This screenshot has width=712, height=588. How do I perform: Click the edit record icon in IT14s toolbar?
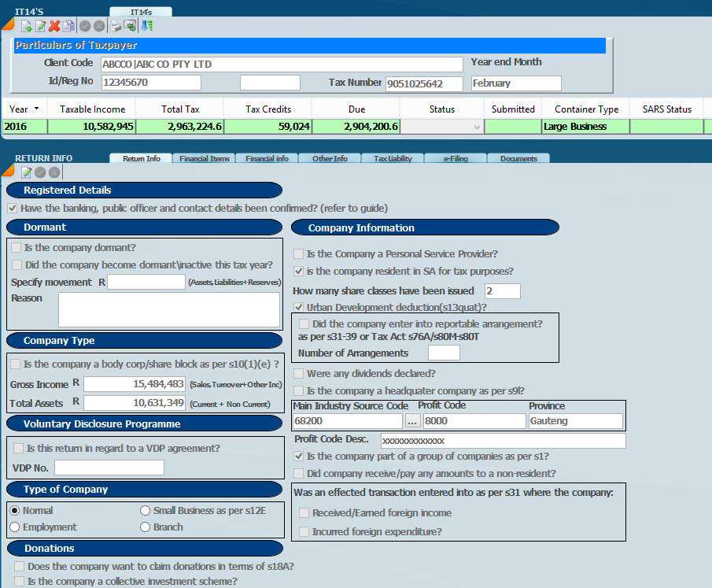tap(40, 26)
